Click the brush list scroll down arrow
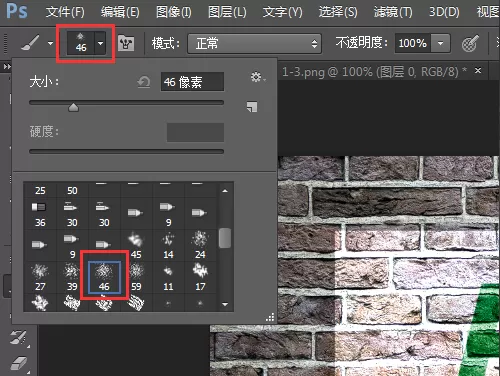 pos(225,304)
